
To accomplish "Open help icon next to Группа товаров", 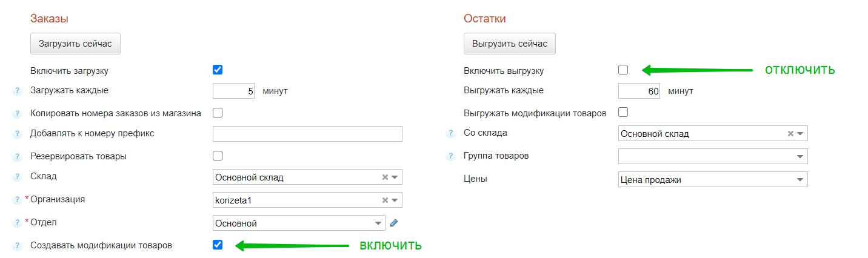I will pos(450,157).
